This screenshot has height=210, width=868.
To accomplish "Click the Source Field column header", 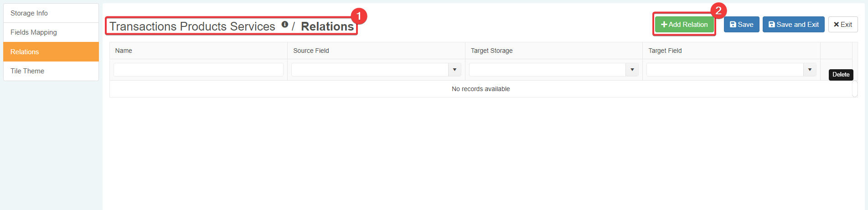I will [311, 51].
